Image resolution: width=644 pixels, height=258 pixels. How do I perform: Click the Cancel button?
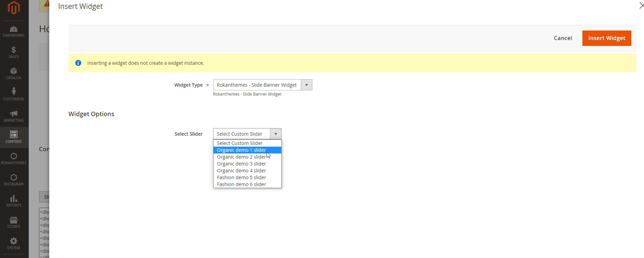coord(563,38)
